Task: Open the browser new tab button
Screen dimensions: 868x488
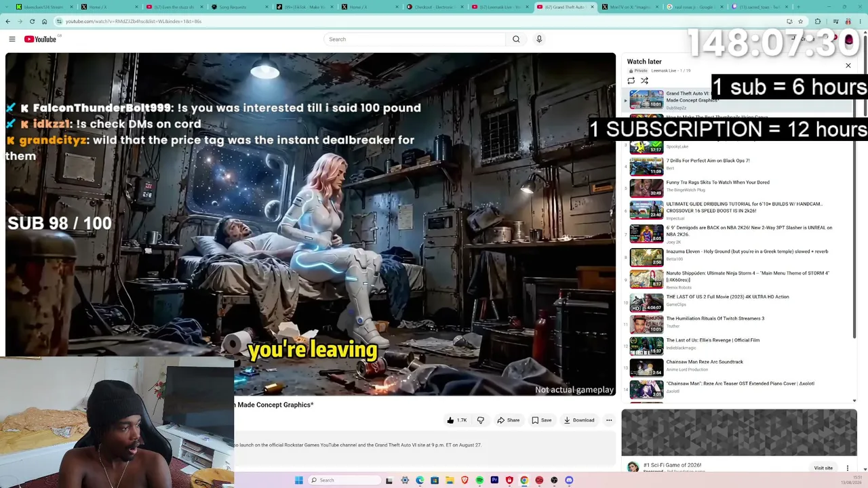Action: click(797, 7)
